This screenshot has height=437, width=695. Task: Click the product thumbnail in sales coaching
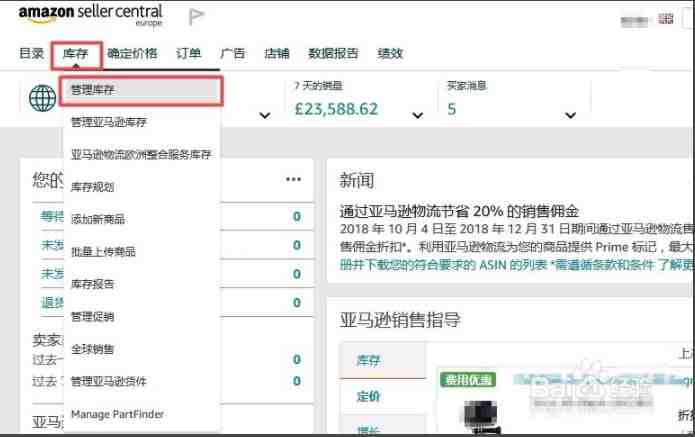point(481,417)
